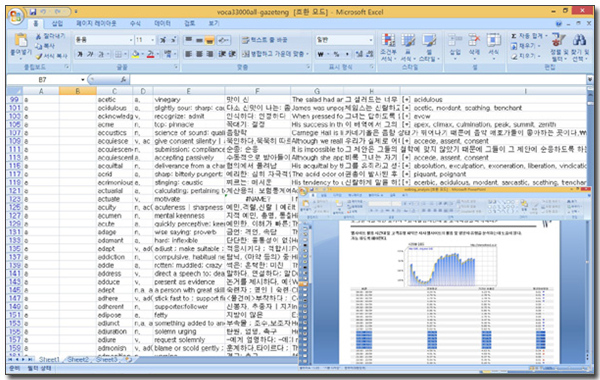
Task: Expand the number format dropdown
Action: click(x=370, y=40)
